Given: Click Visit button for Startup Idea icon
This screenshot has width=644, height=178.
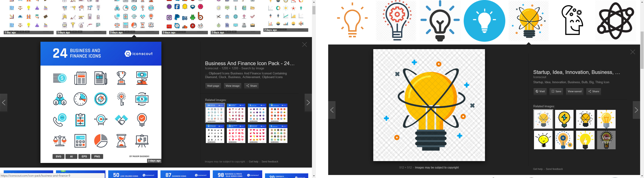Looking at the screenshot, I should [540, 91].
